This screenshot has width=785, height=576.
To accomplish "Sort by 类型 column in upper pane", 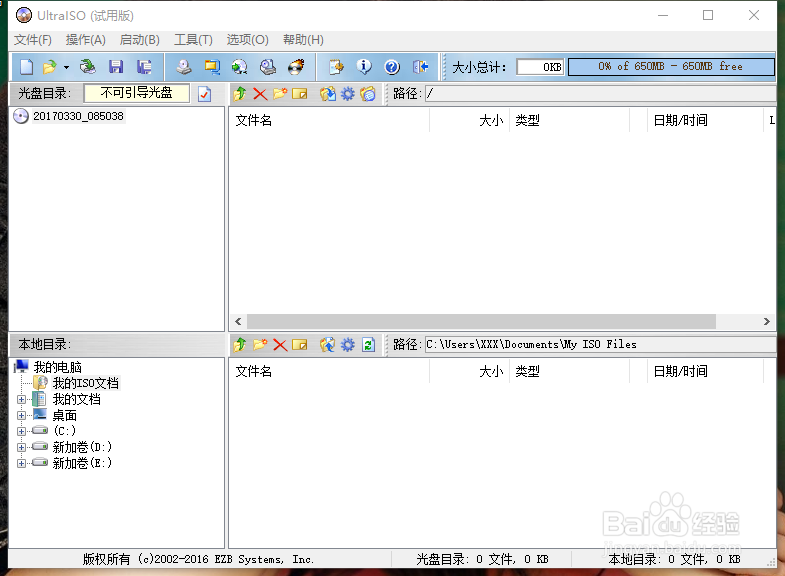I will click(x=570, y=120).
